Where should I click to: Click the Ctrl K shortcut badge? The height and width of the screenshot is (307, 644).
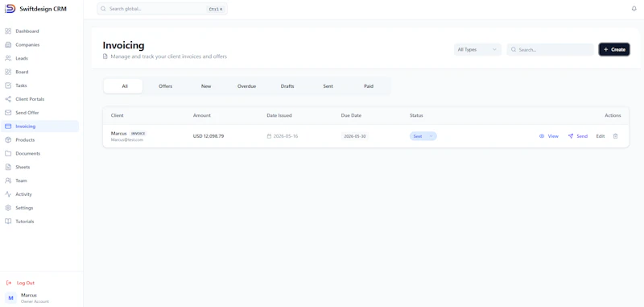click(216, 9)
